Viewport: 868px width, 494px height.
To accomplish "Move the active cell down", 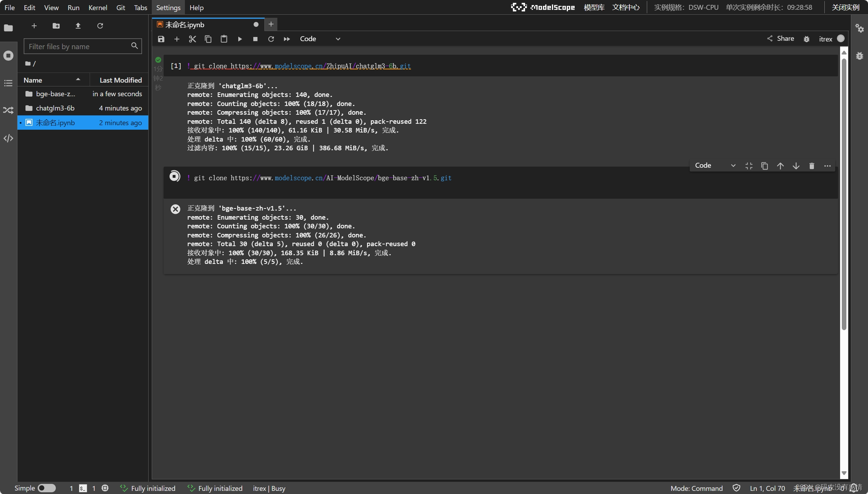I will tap(796, 166).
